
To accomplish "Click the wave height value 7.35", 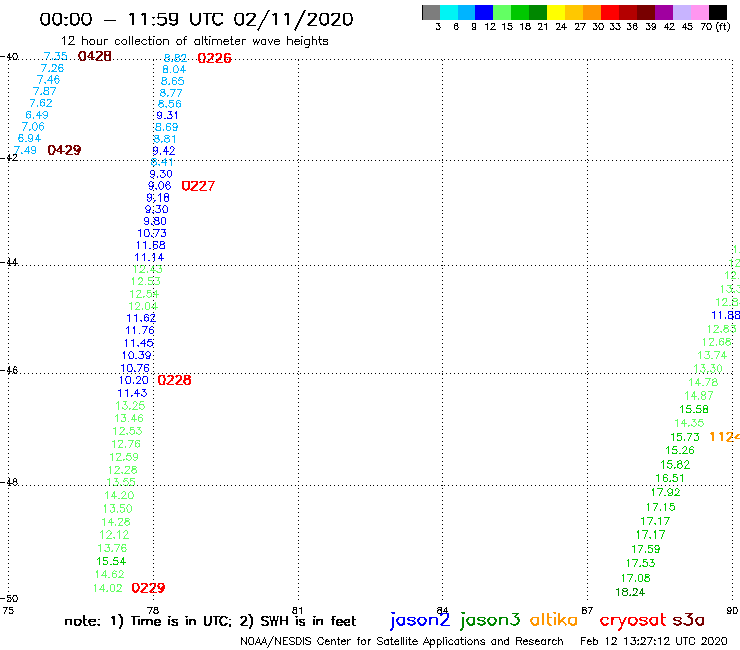I will [x=55, y=56].
